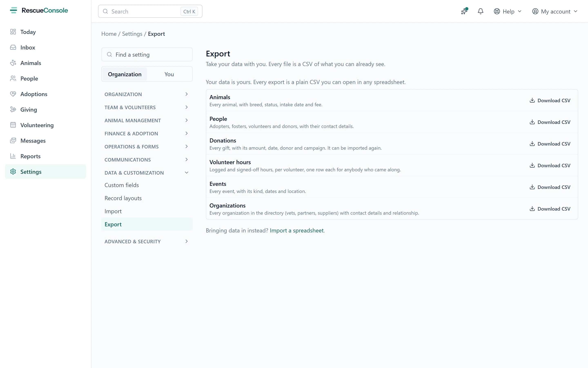This screenshot has height=368, width=588.
Task: Select Export in settings list
Action: pyautogui.click(x=147, y=224)
